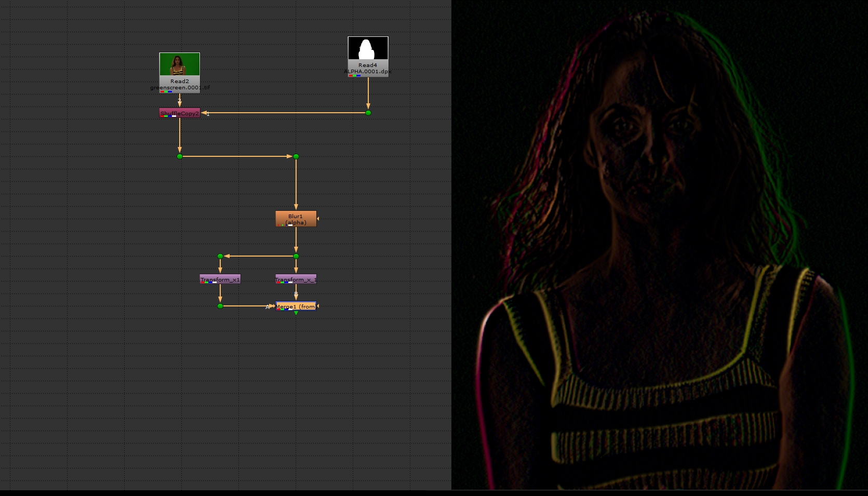
Task: Click the mask input arrow on Merge1
Action: [318, 306]
